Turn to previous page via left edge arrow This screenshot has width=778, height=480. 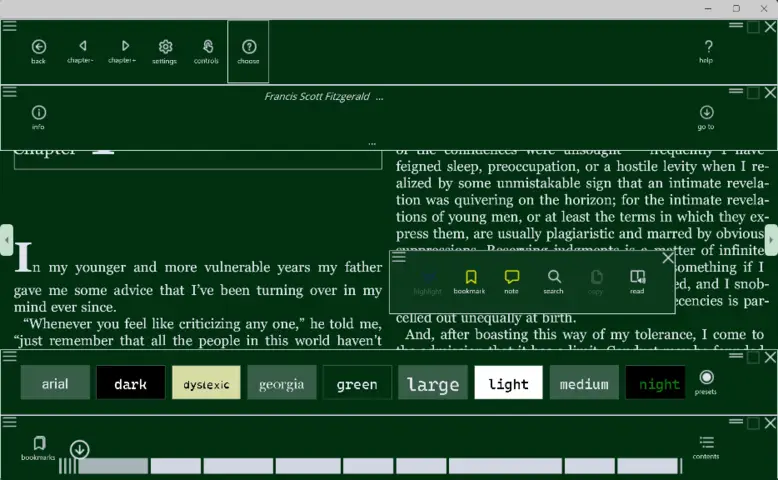click(x=6, y=240)
